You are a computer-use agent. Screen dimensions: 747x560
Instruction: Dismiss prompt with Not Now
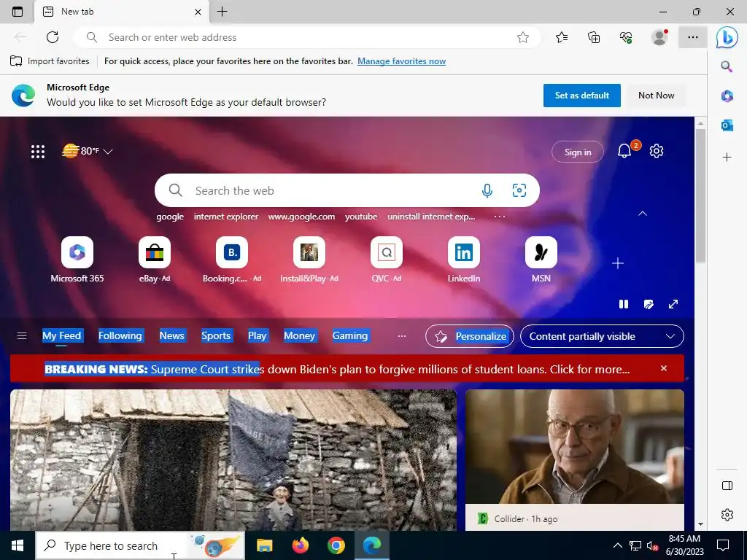tap(656, 96)
